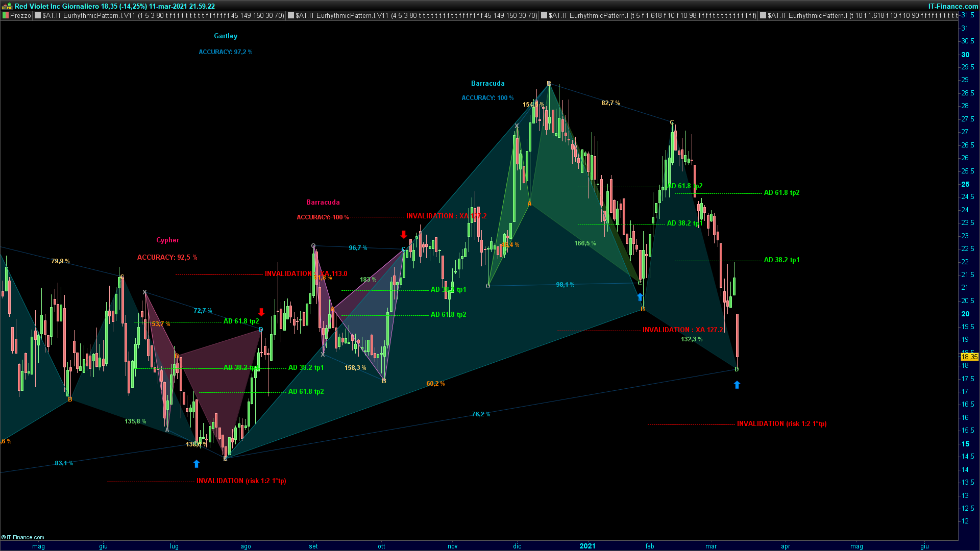Click gray swatch of first EurhythmicPattern.I.V11 indicator
Image resolution: width=980 pixels, height=551 pixels.
tap(37, 15)
